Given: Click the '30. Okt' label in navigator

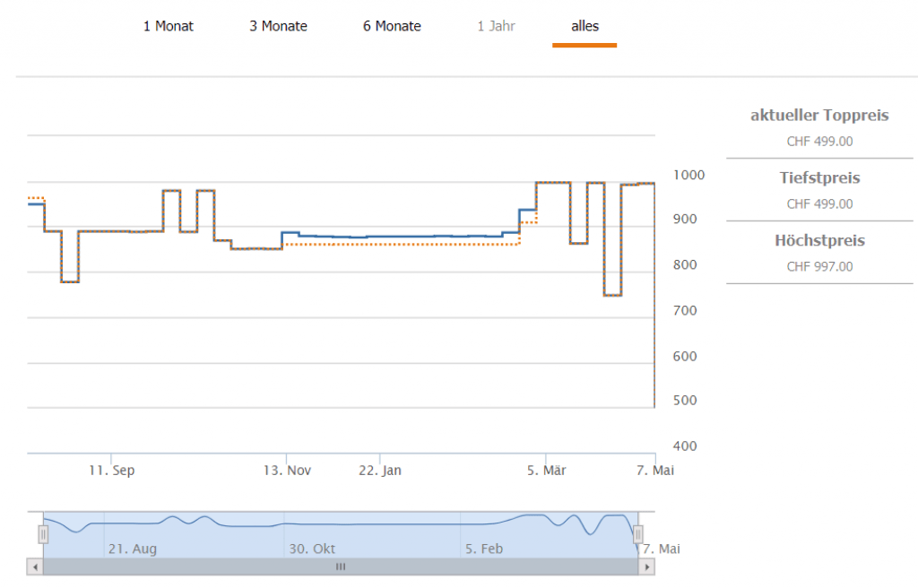Looking at the screenshot, I should 312,549.
